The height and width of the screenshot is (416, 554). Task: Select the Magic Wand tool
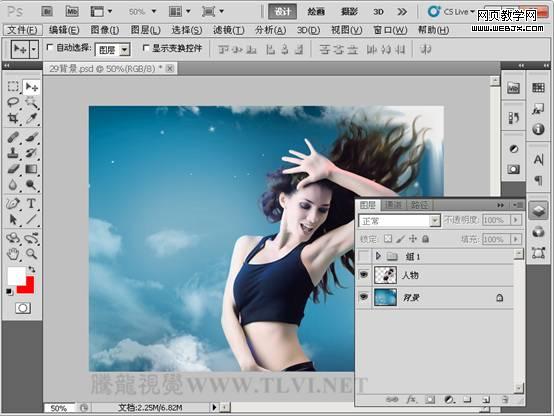tap(32, 102)
